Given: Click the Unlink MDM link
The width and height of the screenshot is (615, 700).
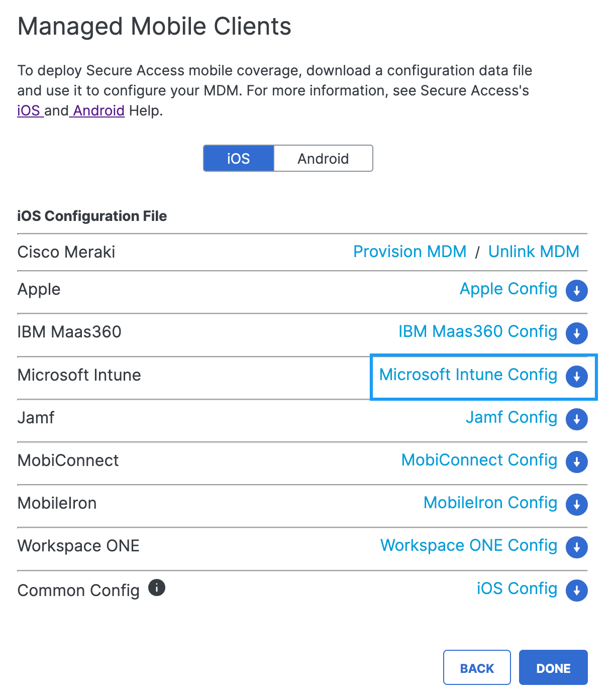Looking at the screenshot, I should (534, 252).
